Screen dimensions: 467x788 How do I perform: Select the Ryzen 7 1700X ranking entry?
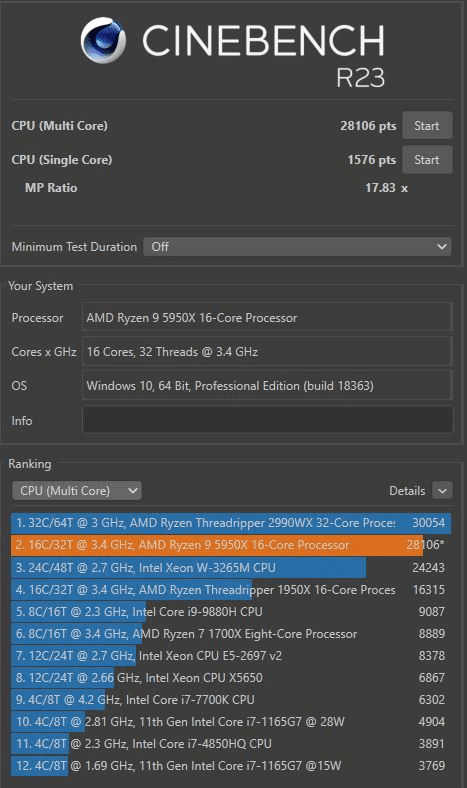coord(231,634)
